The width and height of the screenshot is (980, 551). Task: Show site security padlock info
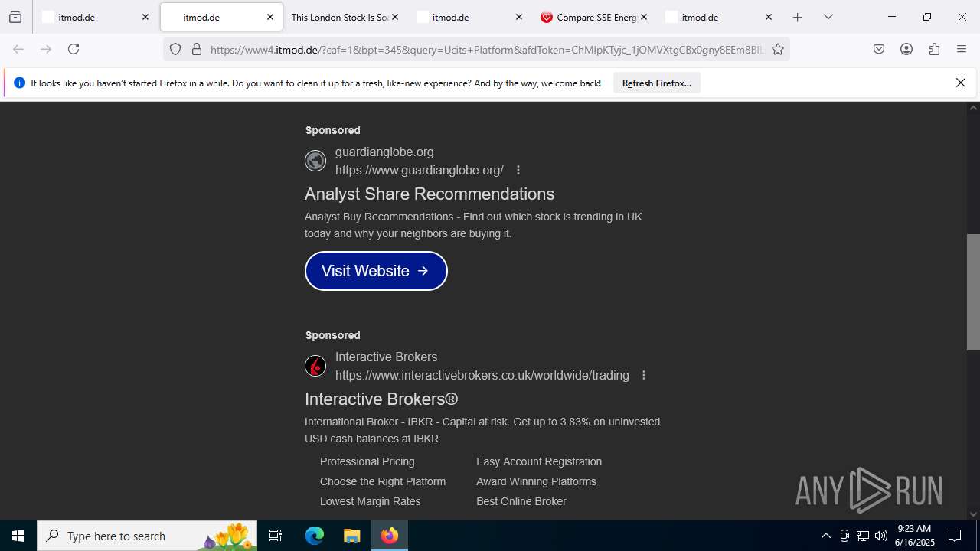coord(197,49)
